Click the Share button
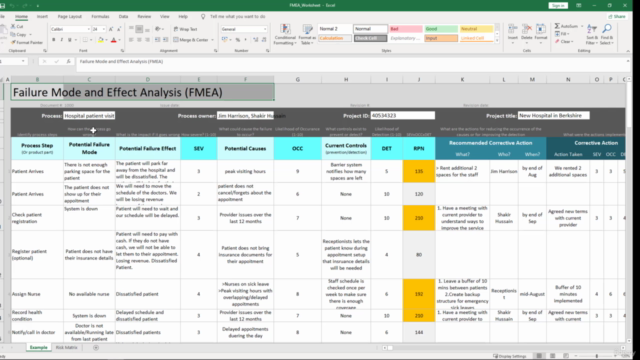The height and width of the screenshot is (360, 640). (x=617, y=17)
